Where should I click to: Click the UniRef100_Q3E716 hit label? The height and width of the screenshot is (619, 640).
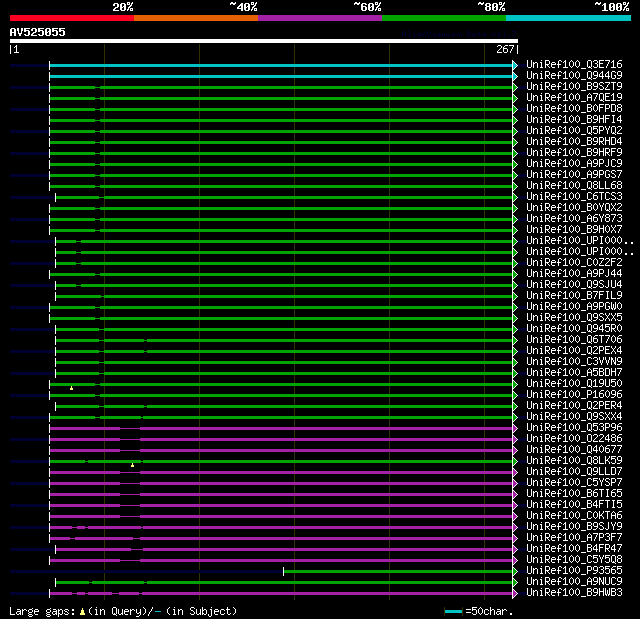[x=574, y=64]
